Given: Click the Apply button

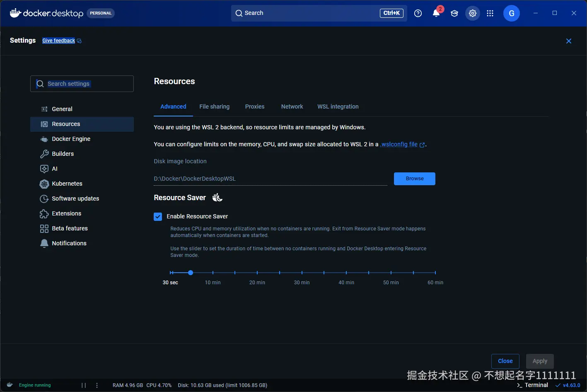Looking at the screenshot, I should pyautogui.click(x=540, y=361).
